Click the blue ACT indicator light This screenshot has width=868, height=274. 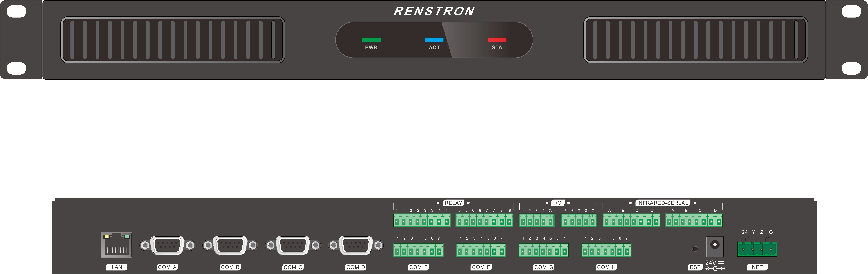[x=434, y=40]
